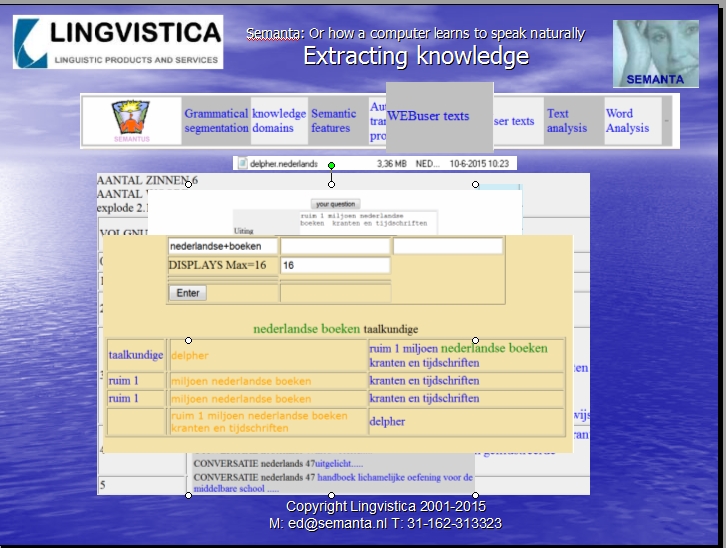Select delpher.nederlands file name

pos(283,164)
